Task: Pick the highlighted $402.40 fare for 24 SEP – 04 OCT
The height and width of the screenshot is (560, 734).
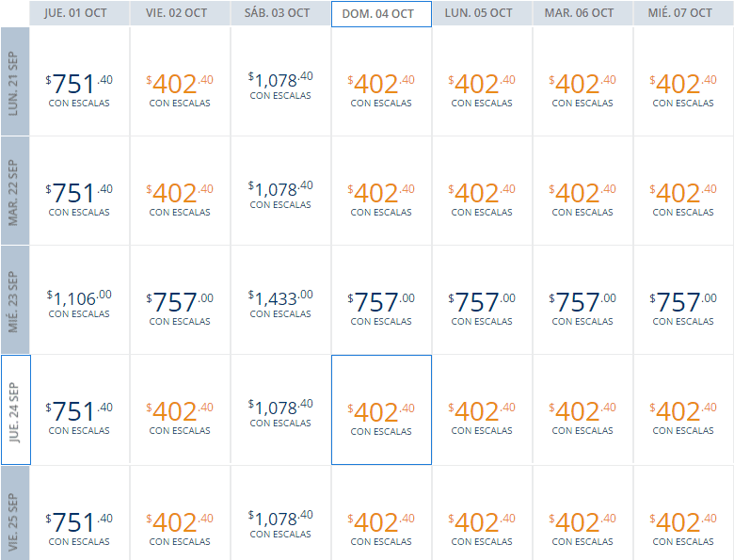Action: tap(381, 409)
